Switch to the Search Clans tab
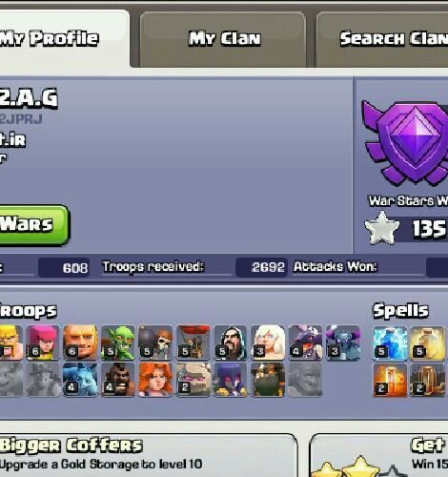Screen dimensions: 448x477 382,39
